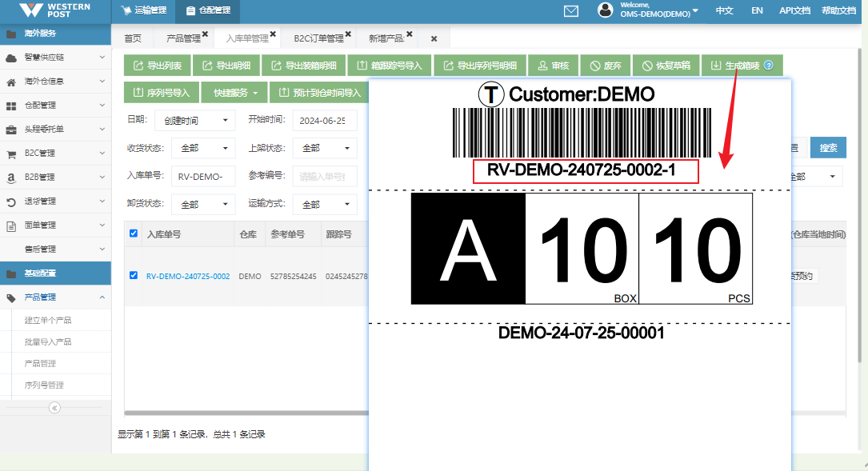Screen dimensions: 868x471
Task: Open the 运输方式 dropdown
Action: (325, 204)
